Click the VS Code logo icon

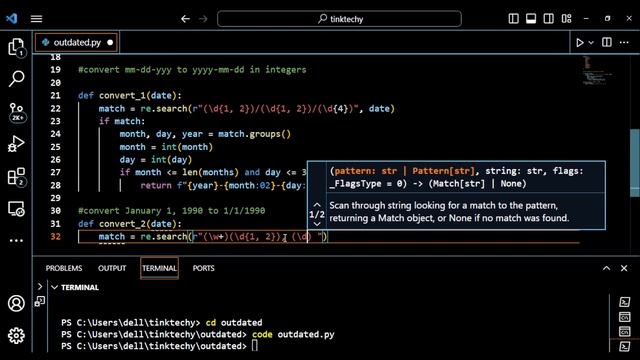(x=12, y=18)
